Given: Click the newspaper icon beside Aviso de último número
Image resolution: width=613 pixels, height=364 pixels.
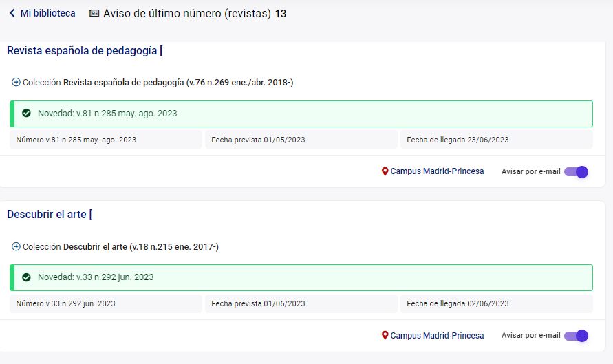Looking at the screenshot, I should point(94,13).
